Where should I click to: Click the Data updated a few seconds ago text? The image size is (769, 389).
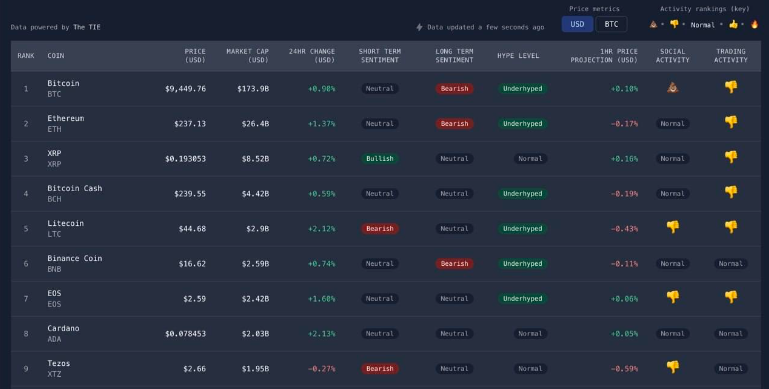pyautogui.click(x=486, y=27)
